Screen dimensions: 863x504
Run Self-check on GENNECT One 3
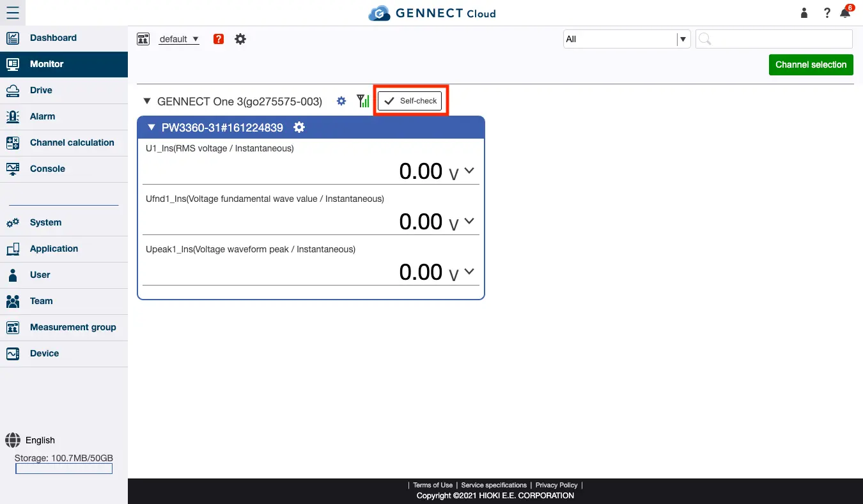[x=410, y=100]
